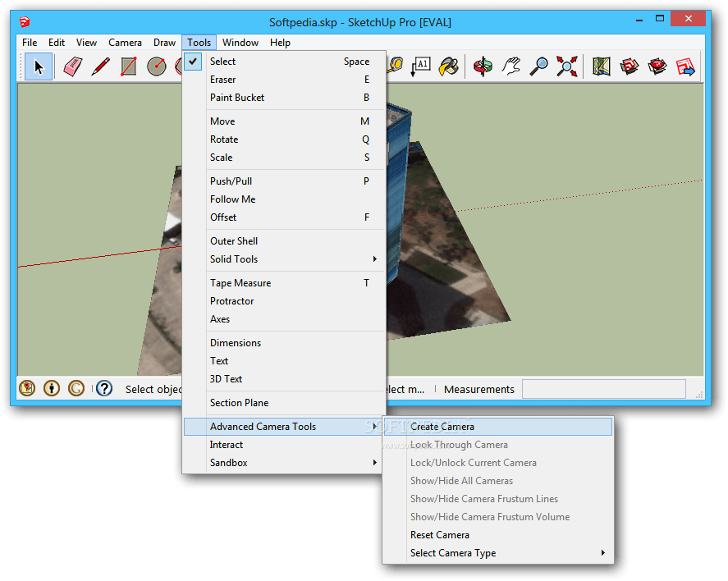Choose Dimensions menu entry
Viewport: 728px width, 581px height.
tap(284, 342)
